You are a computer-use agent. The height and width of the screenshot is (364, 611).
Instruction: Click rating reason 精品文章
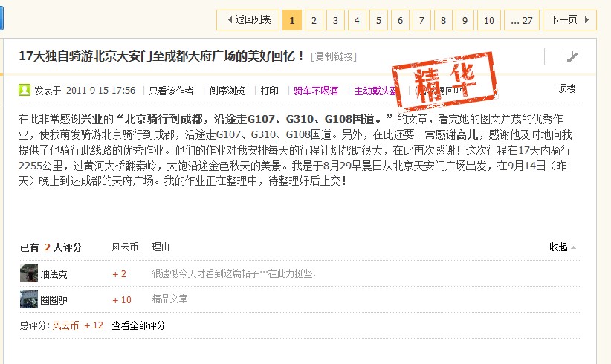(x=170, y=299)
